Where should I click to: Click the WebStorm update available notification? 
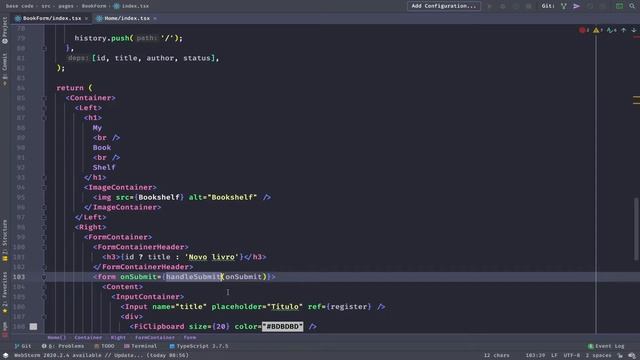pos(101,356)
